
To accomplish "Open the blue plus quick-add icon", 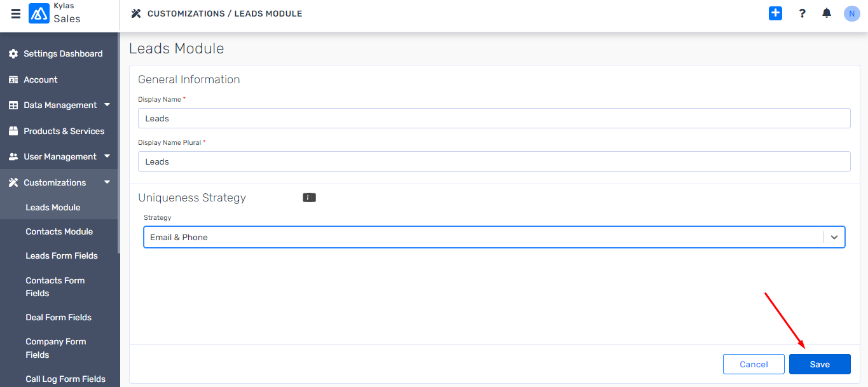I will pyautogui.click(x=775, y=13).
